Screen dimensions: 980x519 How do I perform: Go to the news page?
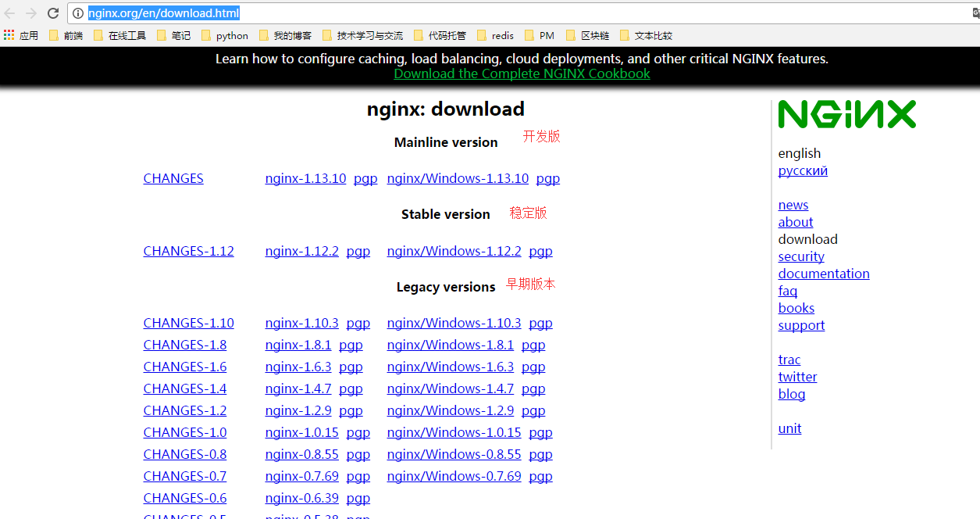pos(793,205)
